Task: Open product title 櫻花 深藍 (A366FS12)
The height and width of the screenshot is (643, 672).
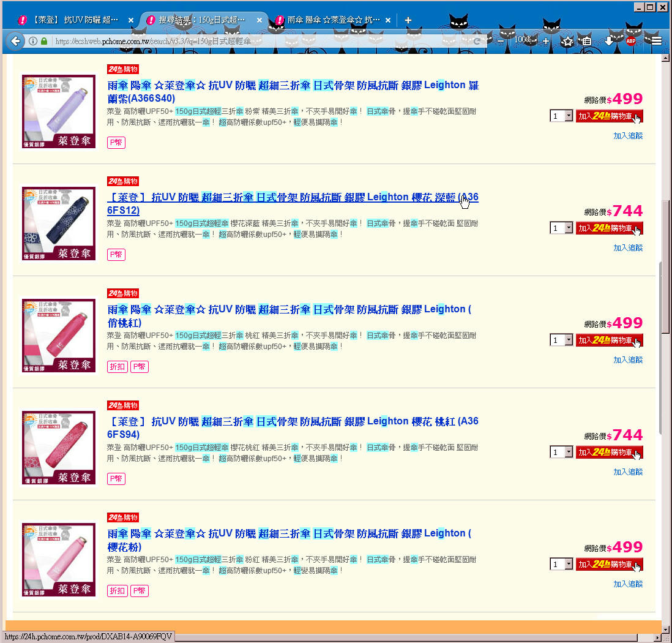Action: 293,204
